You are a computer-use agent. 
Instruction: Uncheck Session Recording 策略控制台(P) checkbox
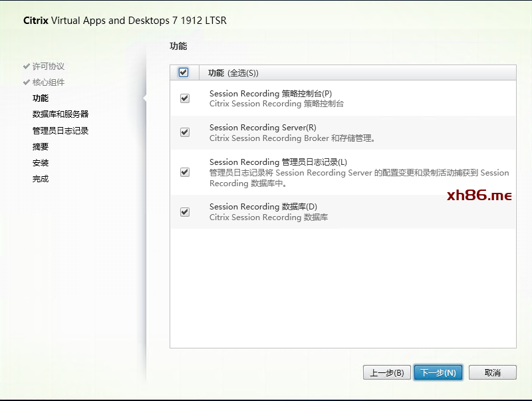(185, 98)
